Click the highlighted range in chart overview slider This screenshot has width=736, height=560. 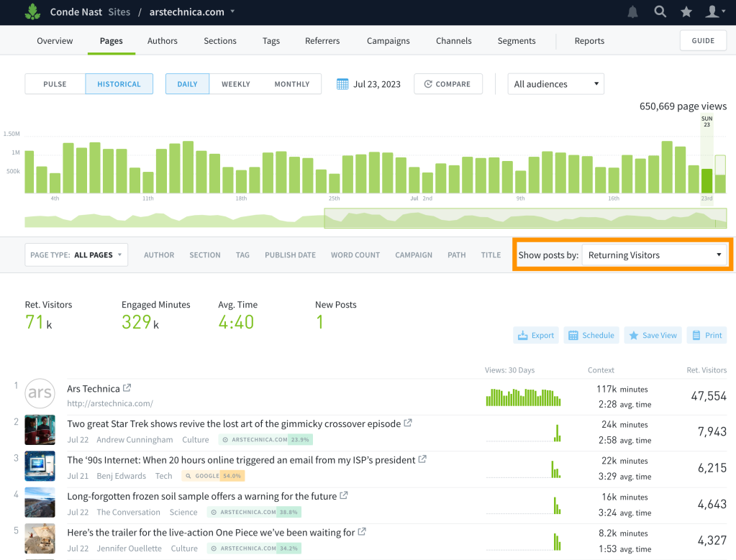point(525,218)
